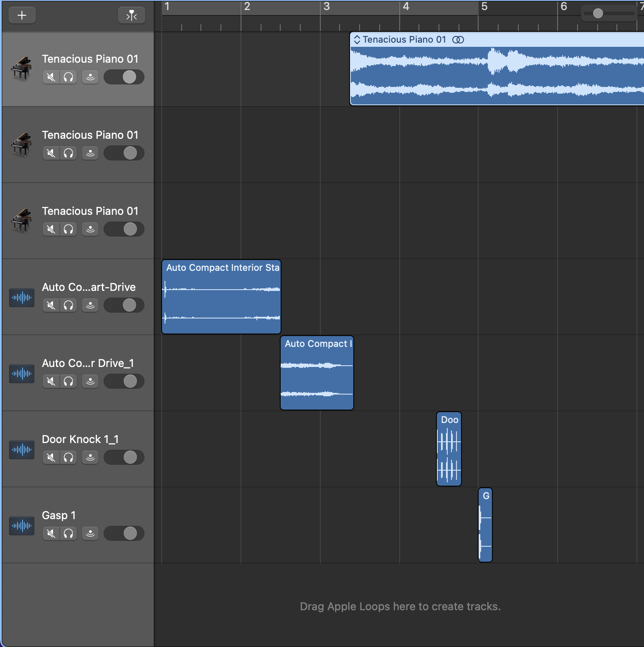
Task: Click the waveform icon of the Auto Co...art-Drive track
Action: (x=22, y=298)
